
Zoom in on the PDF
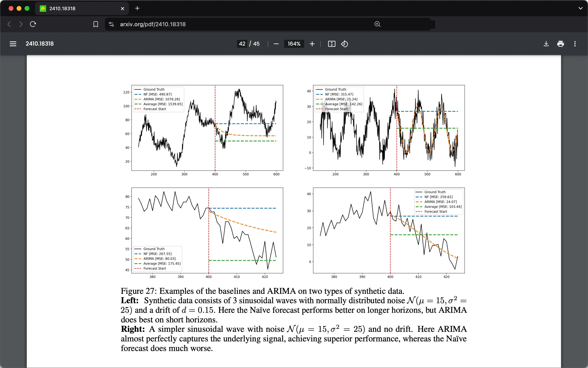point(312,44)
